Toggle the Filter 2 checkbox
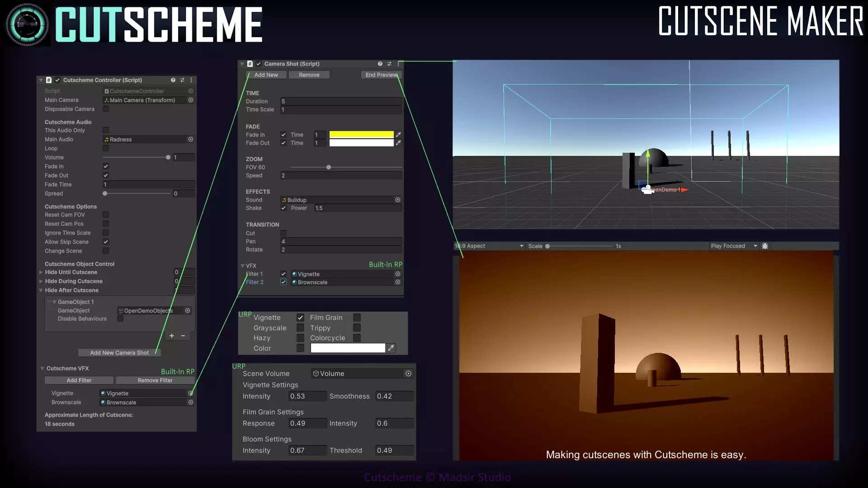 click(x=283, y=282)
